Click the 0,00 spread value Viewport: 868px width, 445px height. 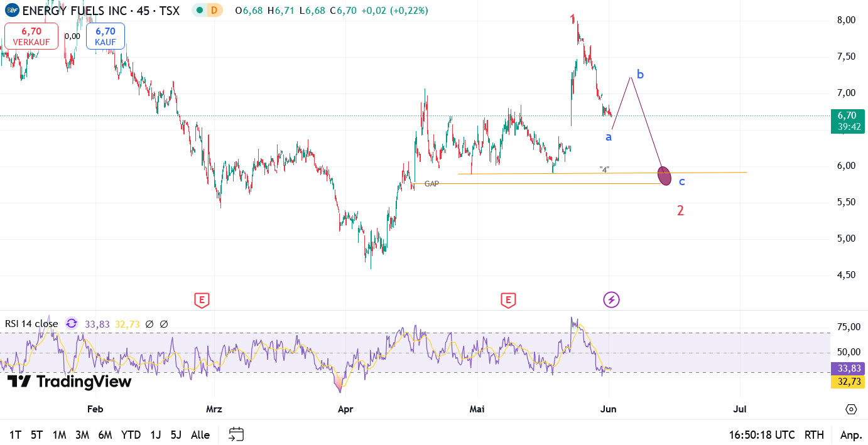click(x=72, y=36)
